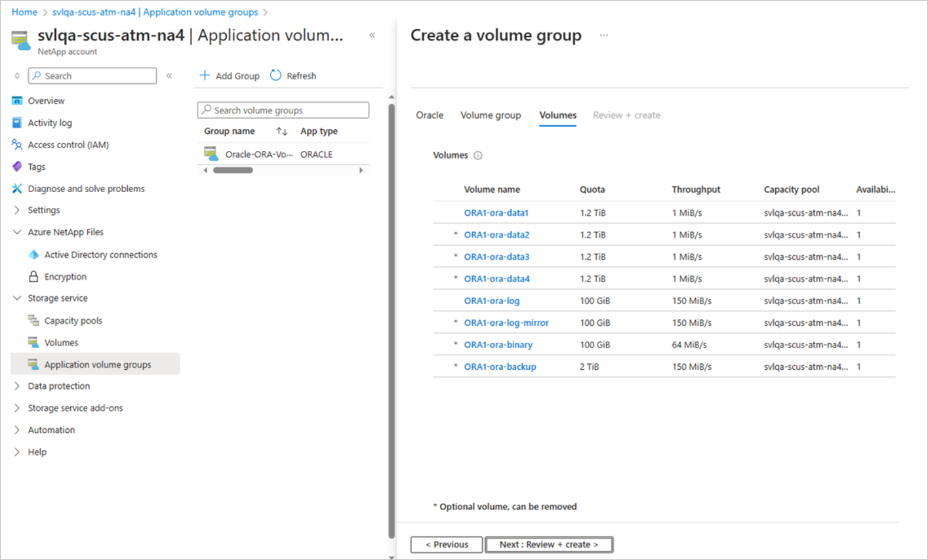Click the Activity log icon
Image resolution: width=928 pixels, height=560 pixels.
coord(17,123)
